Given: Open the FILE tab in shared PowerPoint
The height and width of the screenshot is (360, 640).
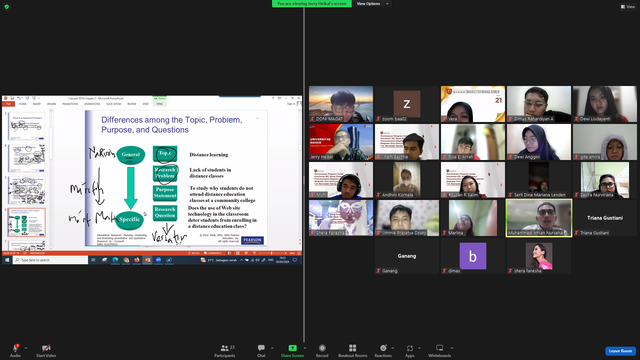Looking at the screenshot, I should pyautogui.click(x=8, y=104).
